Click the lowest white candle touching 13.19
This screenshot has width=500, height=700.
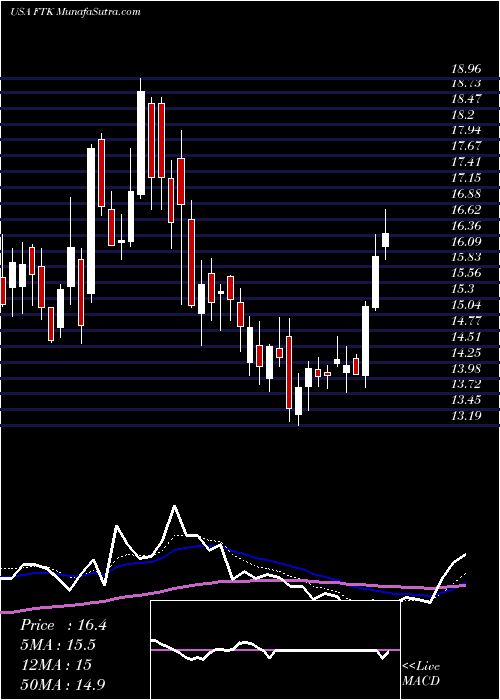298,401
